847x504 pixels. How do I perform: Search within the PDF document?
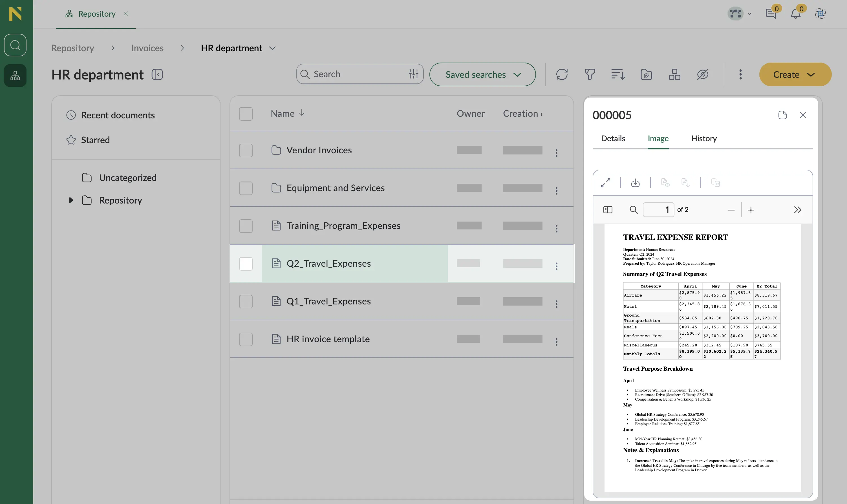click(633, 209)
